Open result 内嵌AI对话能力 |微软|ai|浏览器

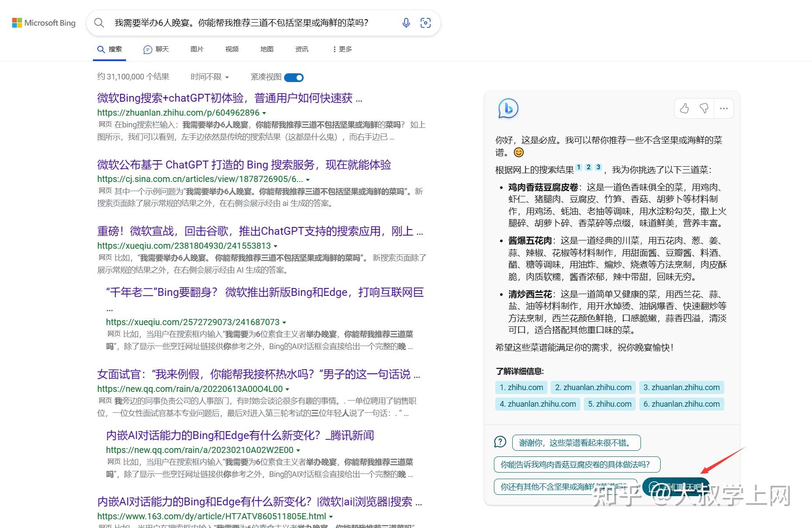click(260, 502)
